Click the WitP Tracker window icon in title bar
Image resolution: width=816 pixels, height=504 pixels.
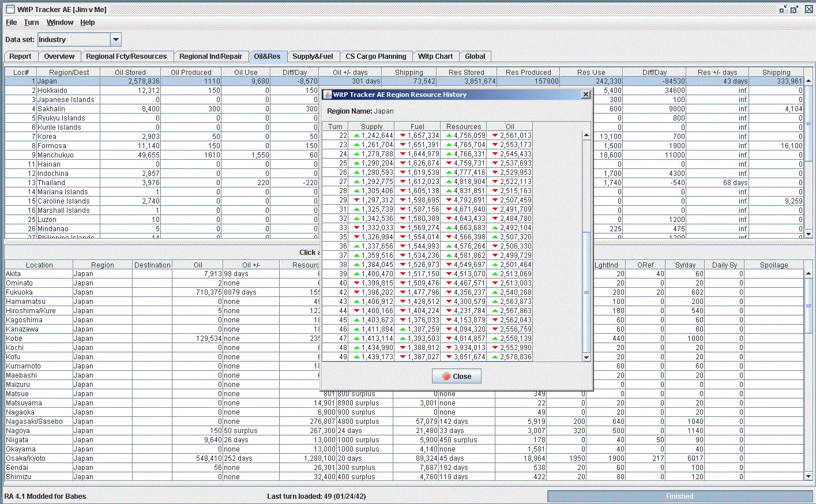point(10,9)
